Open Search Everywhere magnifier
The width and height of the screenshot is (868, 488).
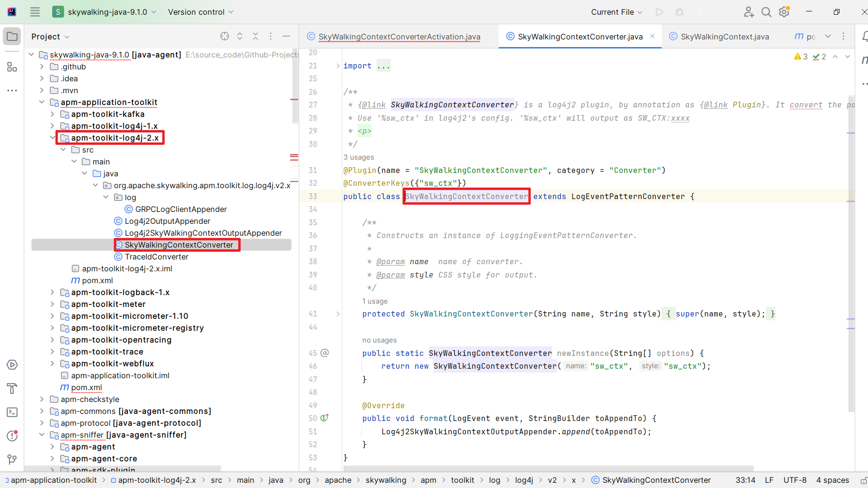click(766, 12)
